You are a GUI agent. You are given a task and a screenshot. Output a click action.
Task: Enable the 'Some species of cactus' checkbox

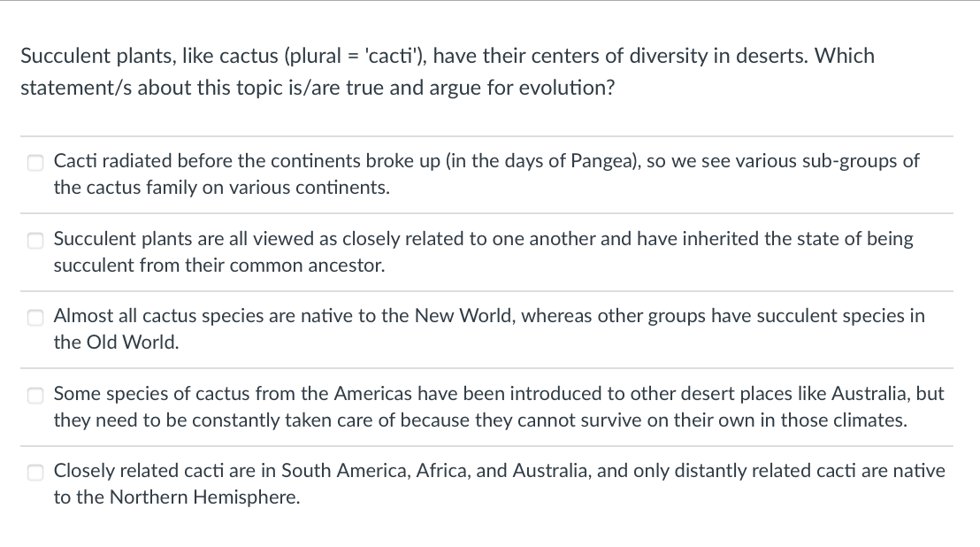tap(35, 395)
